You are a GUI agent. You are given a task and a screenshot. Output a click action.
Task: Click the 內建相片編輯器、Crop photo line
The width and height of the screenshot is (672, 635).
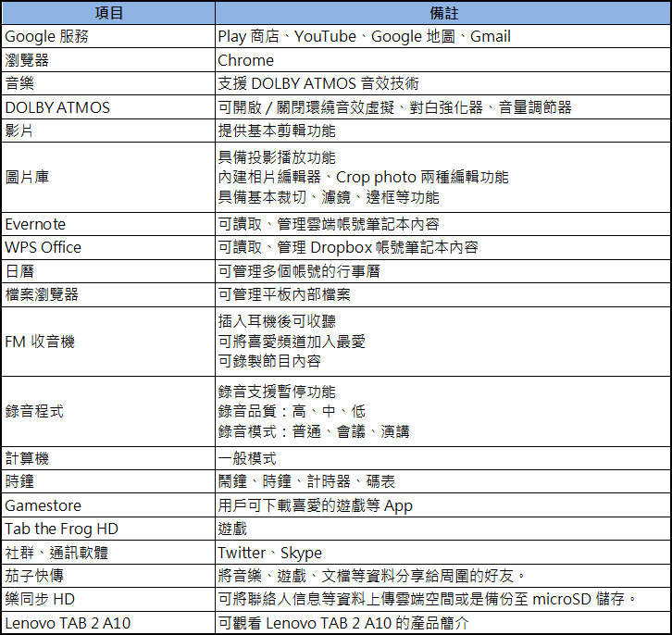click(x=363, y=178)
